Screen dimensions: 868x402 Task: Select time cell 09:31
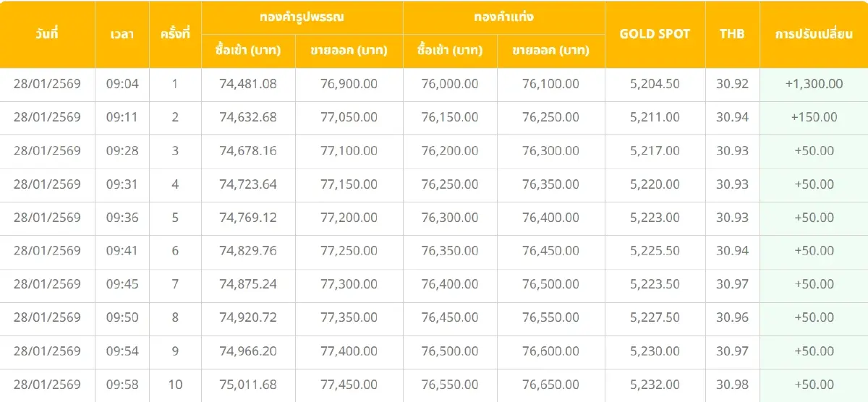[122, 184]
